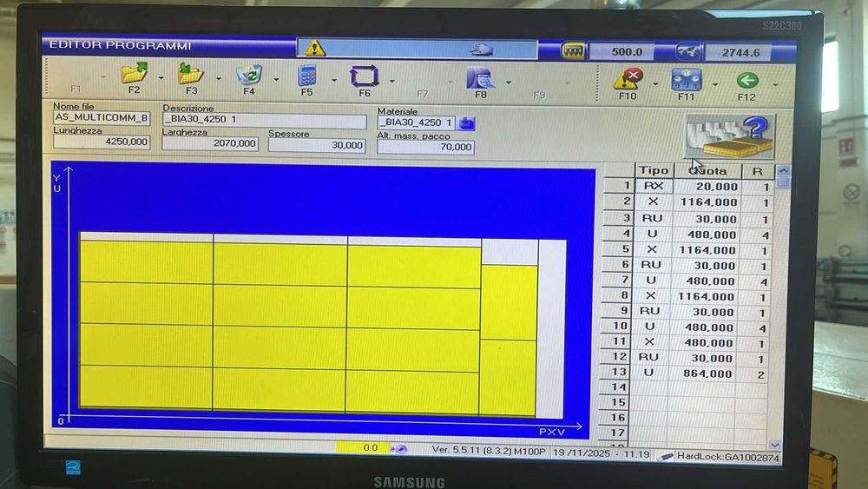
Task: Select RU cell in row 9
Action: (x=650, y=311)
